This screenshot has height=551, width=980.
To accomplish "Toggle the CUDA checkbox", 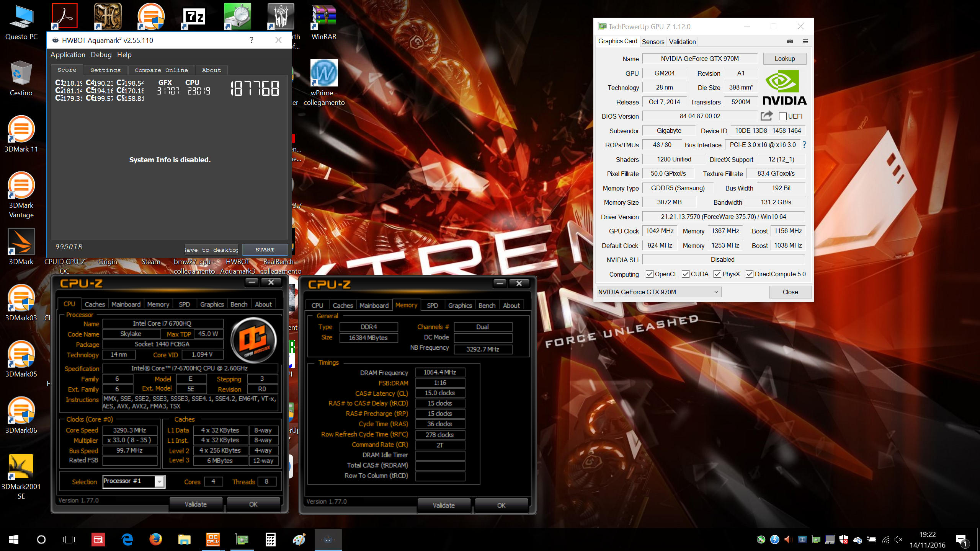I will pyautogui.click(x=686, y=274).
